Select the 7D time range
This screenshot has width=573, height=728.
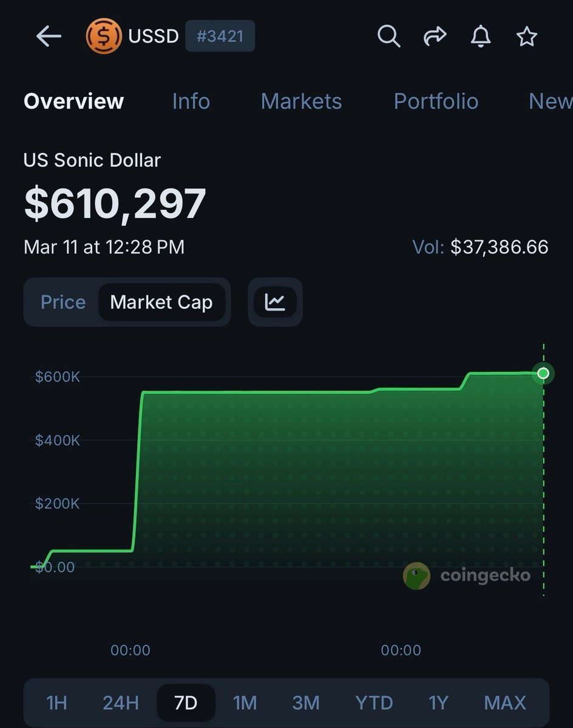coord(186,703)
